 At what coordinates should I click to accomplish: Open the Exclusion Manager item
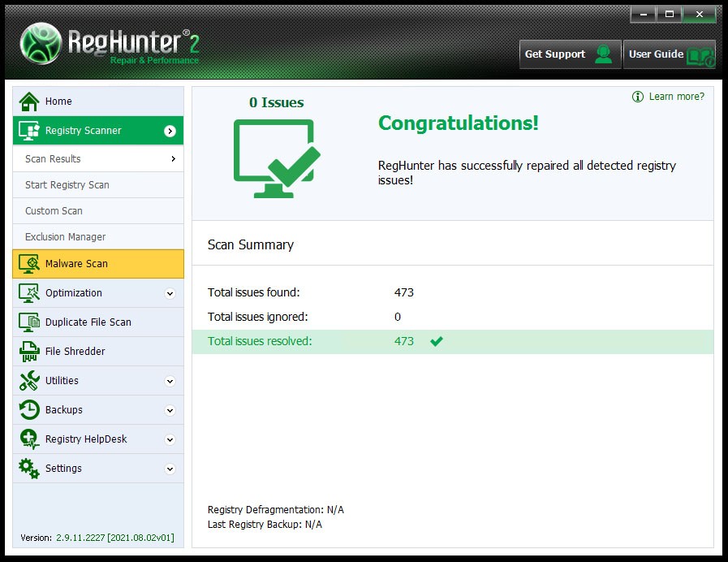pyautogui.click(x=65, y=237)
